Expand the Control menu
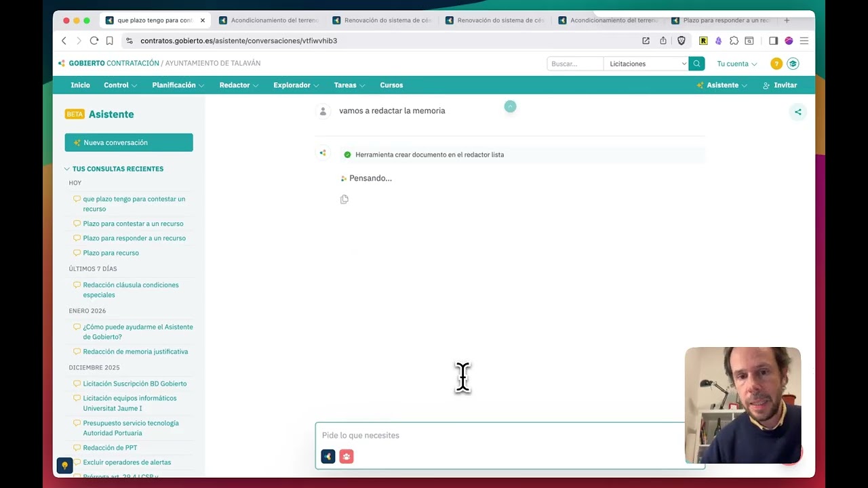Screen dimensions: 868x488 tap(120, 85)
